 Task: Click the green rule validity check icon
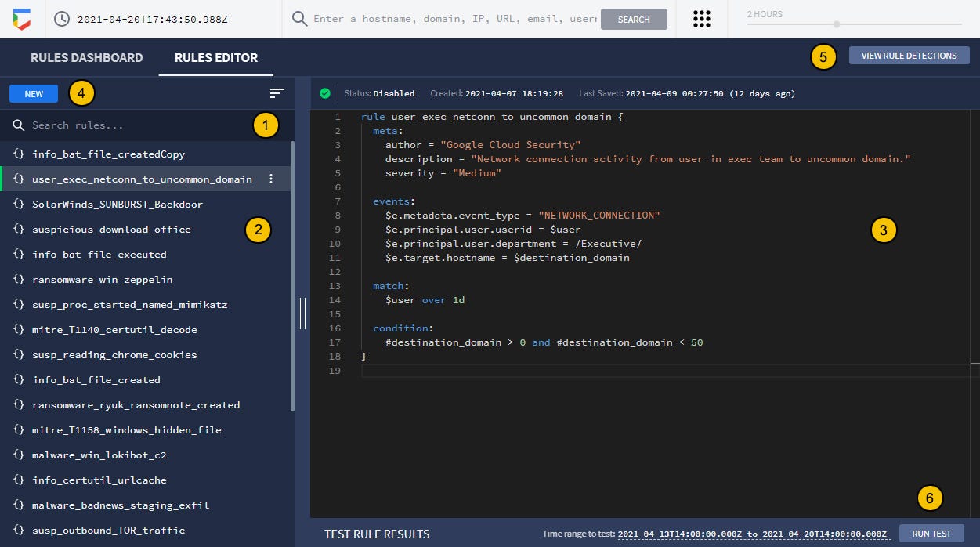point(324,93)
